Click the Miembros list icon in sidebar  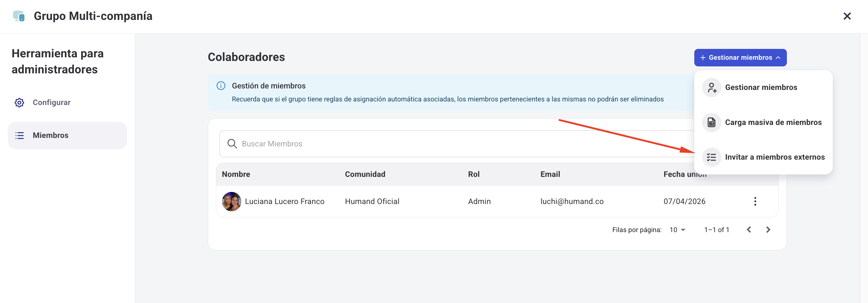(x=20, y=136)
